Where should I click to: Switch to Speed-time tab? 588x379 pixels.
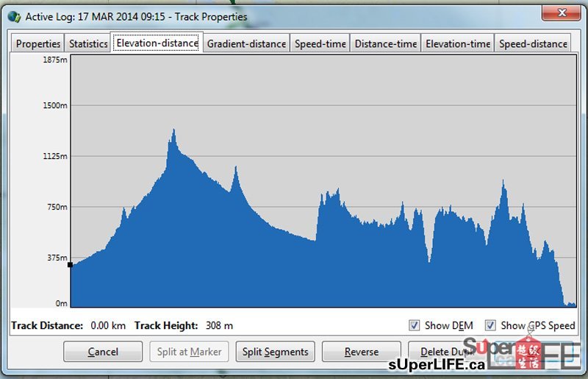point(320,44)
